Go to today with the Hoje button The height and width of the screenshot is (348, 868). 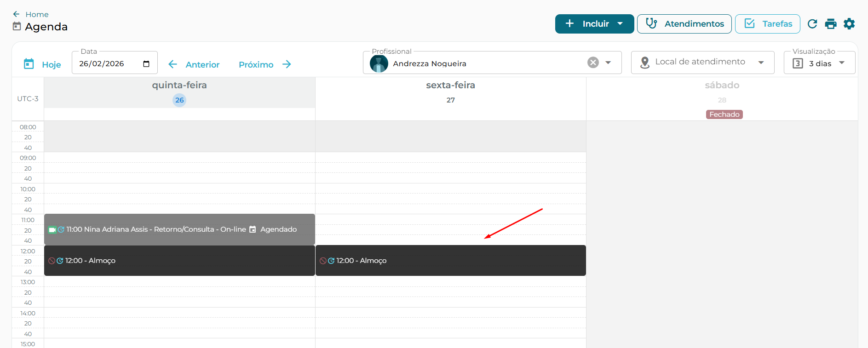[42, 64]
